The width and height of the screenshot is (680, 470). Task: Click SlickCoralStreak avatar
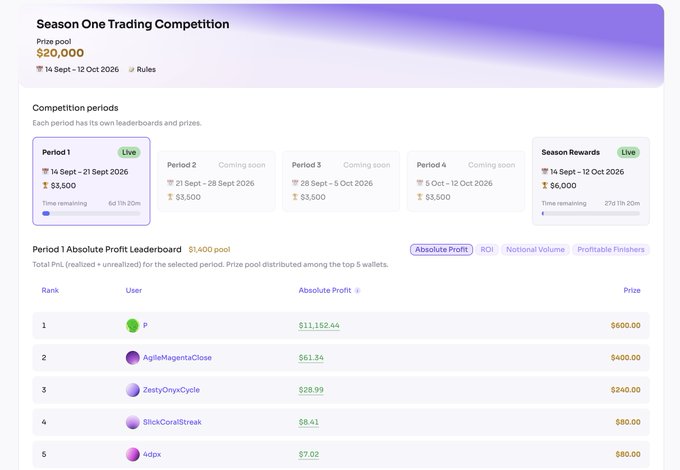132,422
